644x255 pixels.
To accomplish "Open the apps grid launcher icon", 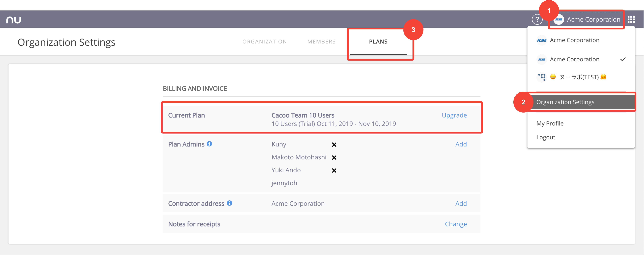I will pos(631,19).
